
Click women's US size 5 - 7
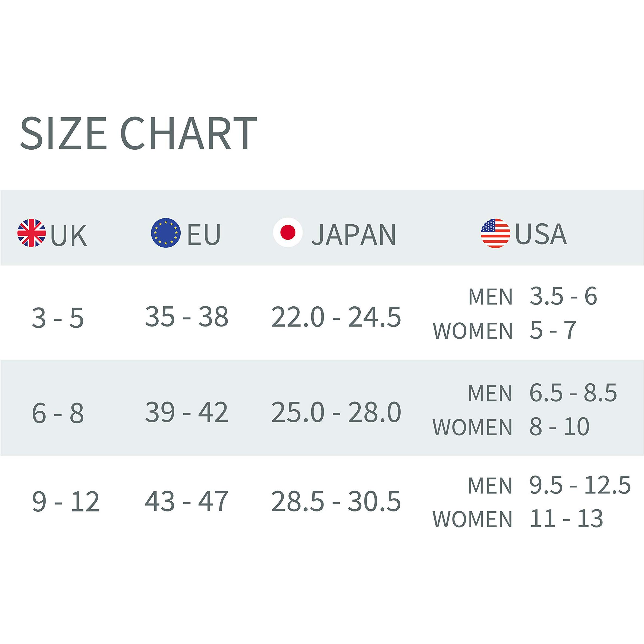click(x=553, y=330)
